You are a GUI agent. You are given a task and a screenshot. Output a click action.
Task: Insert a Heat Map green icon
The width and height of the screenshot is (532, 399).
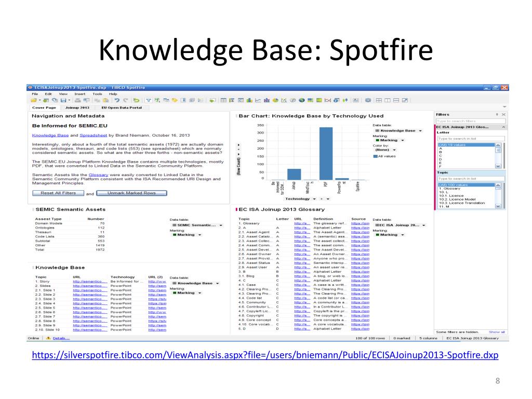tap(319, 100)
